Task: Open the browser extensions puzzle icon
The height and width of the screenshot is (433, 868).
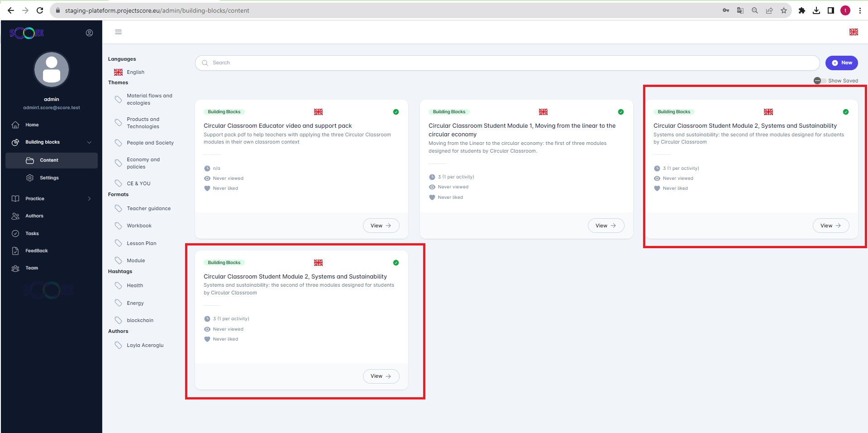Action: click(801, 10)
